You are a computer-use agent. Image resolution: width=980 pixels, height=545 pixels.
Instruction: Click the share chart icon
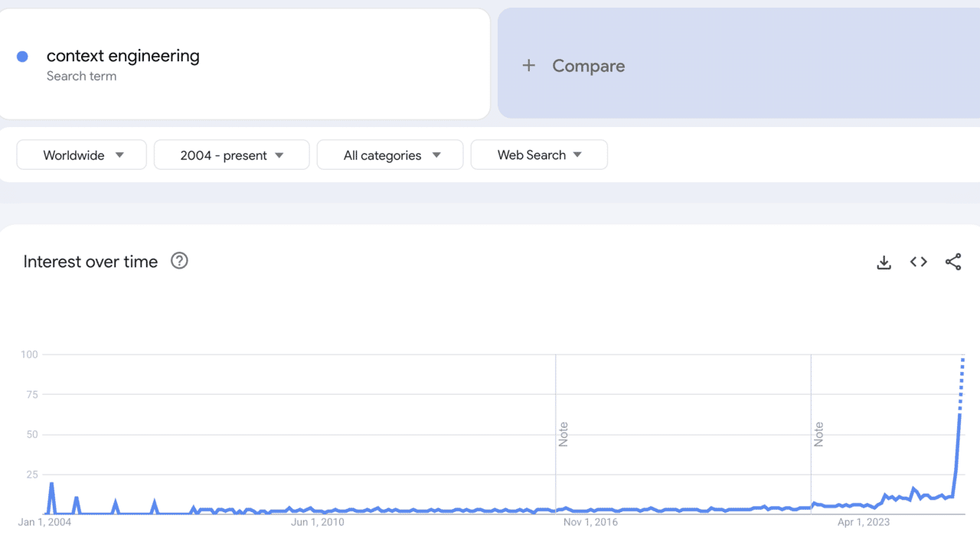(953, 262)
